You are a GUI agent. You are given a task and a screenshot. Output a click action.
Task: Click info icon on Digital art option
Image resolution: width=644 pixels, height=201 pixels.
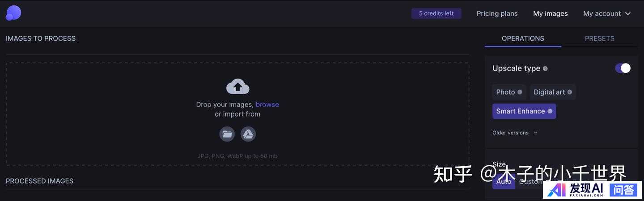click(x=570, y=92)
